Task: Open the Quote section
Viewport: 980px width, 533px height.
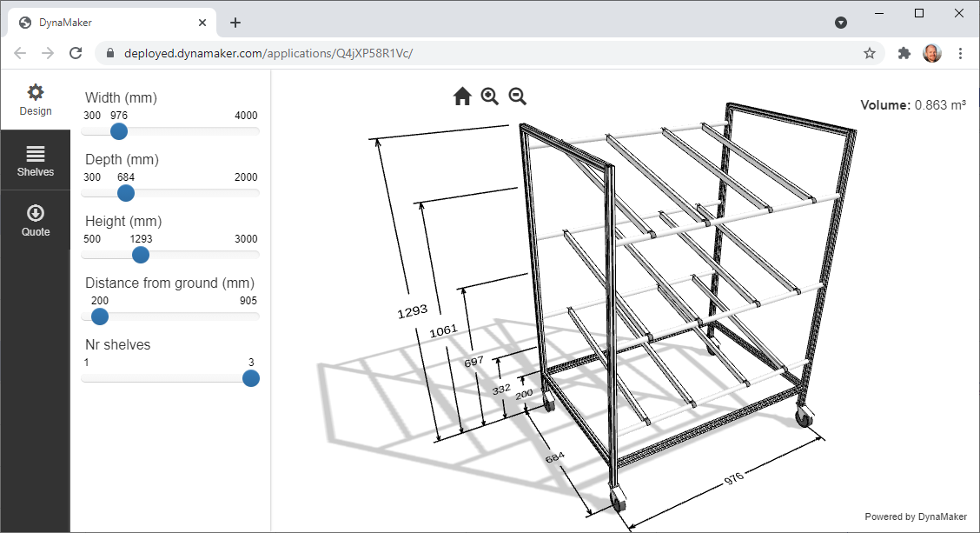Action: click(35, 220)
